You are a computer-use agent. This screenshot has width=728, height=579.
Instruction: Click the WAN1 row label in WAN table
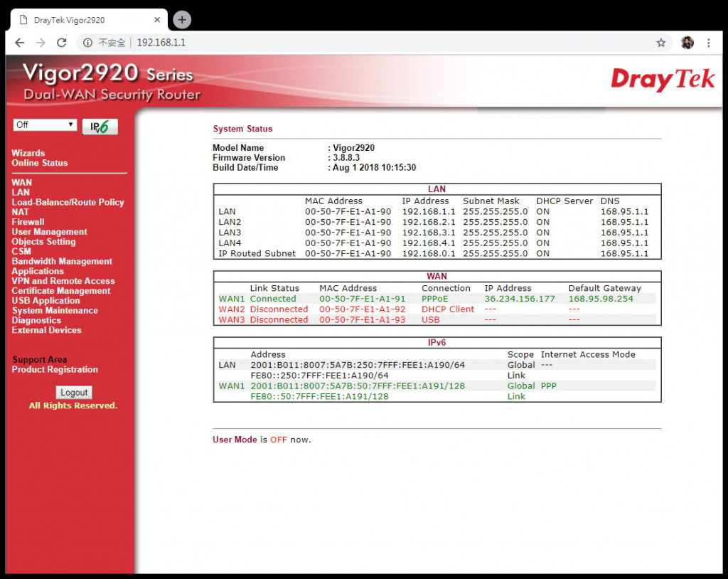[x=231, y=299]
